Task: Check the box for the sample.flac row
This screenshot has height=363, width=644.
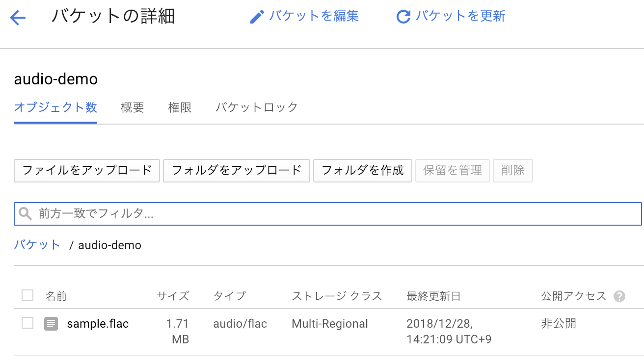Action: click(27, 323)
